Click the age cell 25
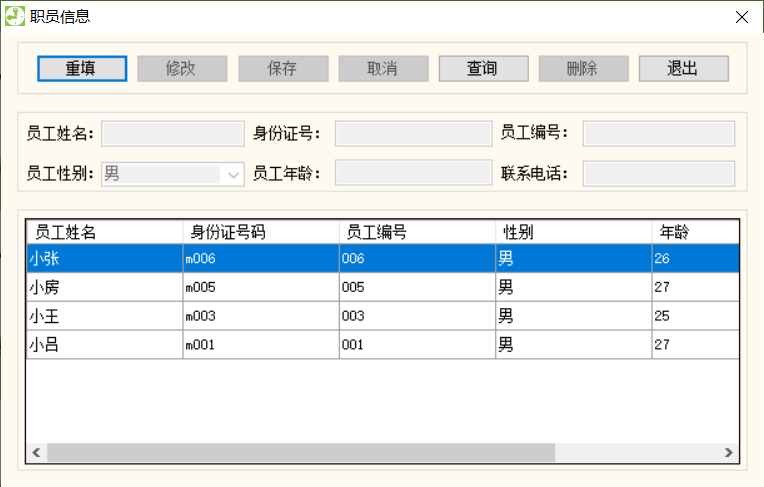The width and height of the screenshot is (764, 487). pyautogui.click(x=696, y=316)
